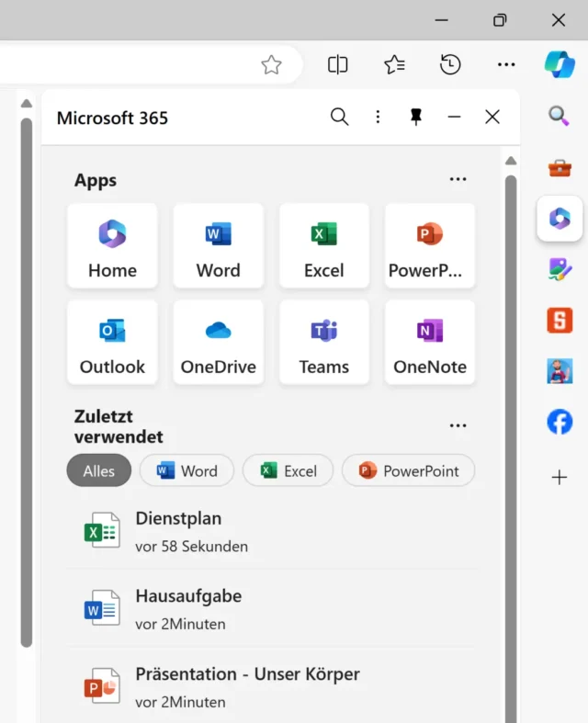Open Word from the Apps grid
The height and width of the screenshot is (723, 588).
218,245
